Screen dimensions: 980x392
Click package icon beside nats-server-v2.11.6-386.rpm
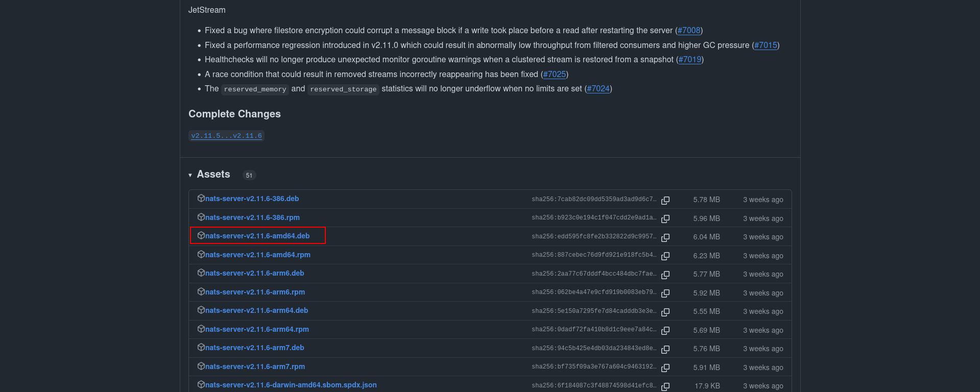(201, 217)
